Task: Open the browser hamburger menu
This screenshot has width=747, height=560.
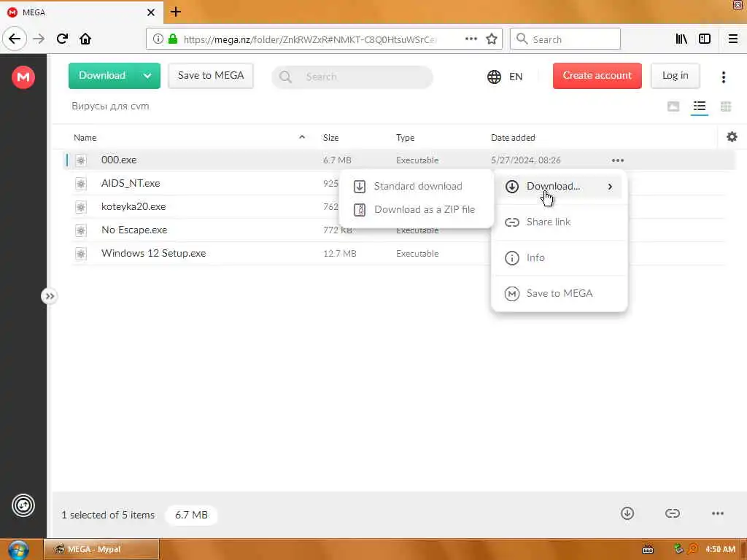Action: [x=732, y=39]
